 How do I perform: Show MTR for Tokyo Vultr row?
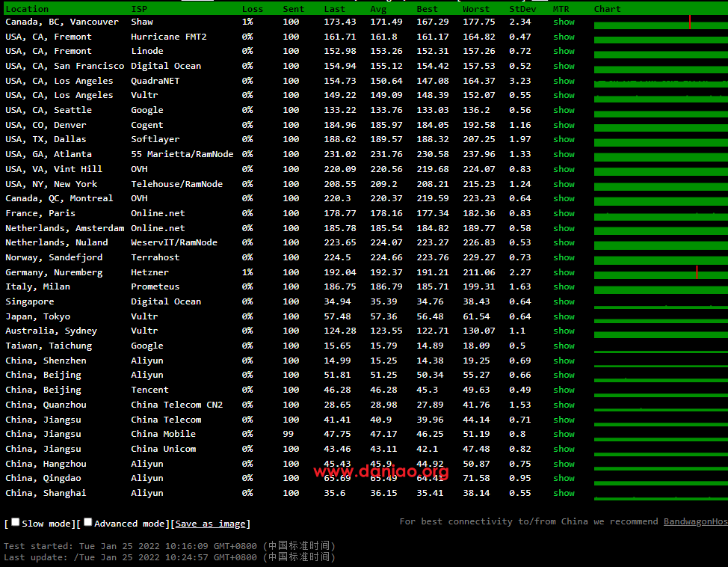pos(564,316)
